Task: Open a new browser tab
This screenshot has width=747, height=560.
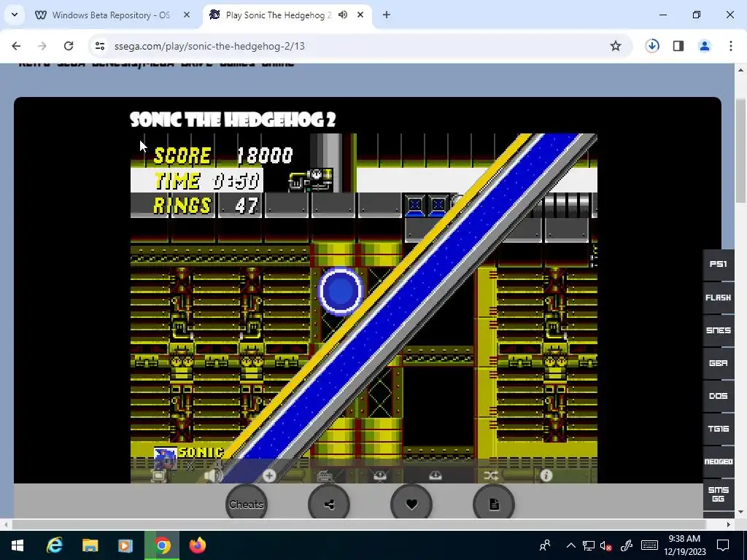Action: pyautogui.click(x=387, y=15)
